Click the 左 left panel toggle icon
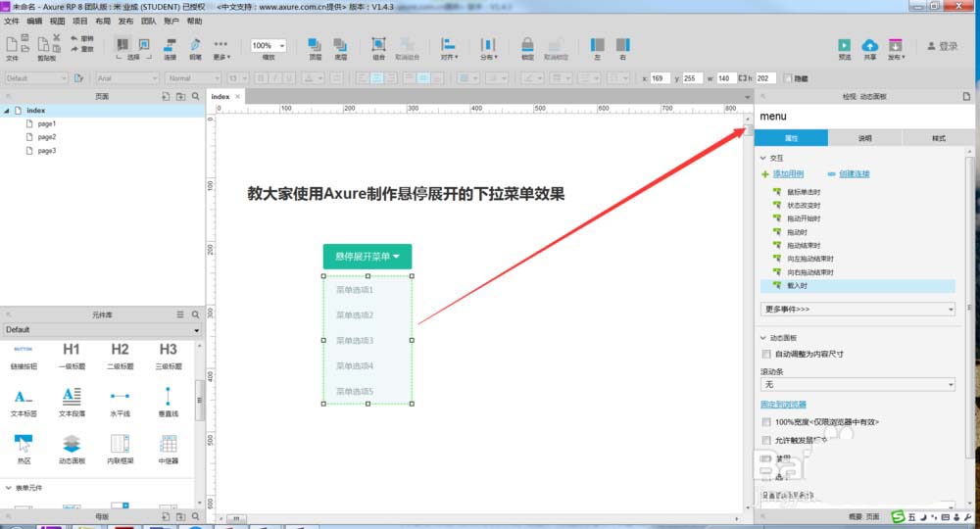This screenshot has height=529, width=980. (x=598, y=44)
